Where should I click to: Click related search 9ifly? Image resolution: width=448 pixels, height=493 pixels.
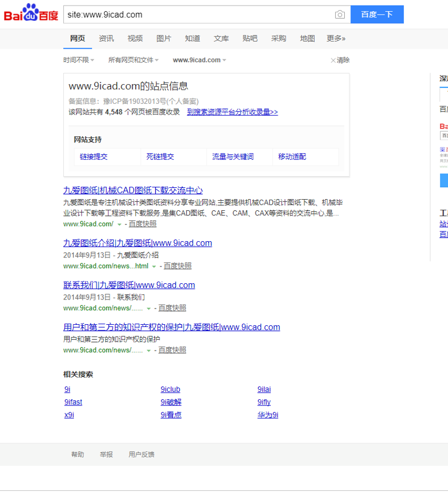pos(264,402)
